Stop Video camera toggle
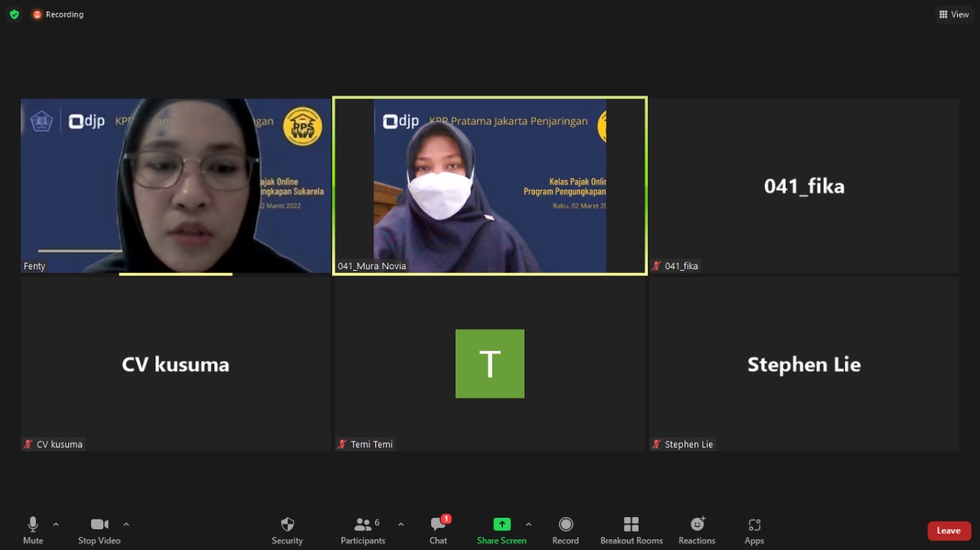The width and height of the screenshot is (980, 550). 99,525
